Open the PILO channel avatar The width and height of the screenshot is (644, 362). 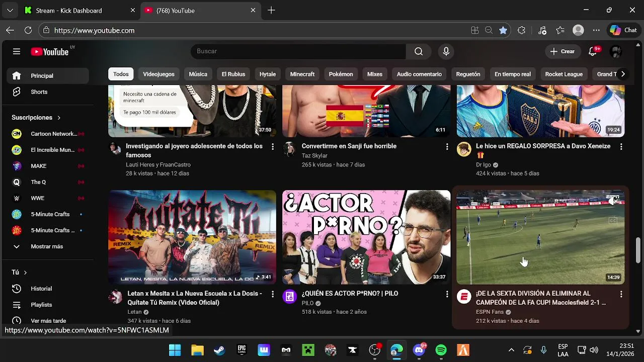(x=289, y=297)
